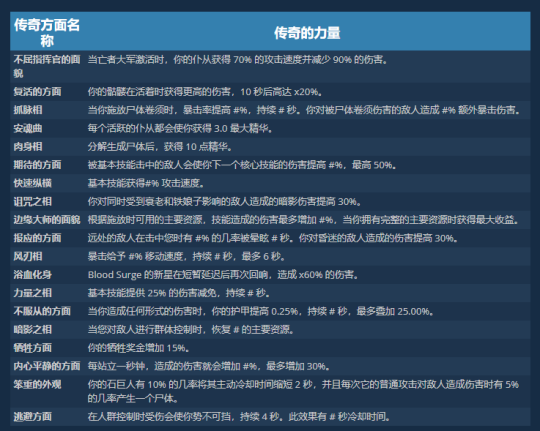Select the name cell 抓脉相
This screenshot has height=431, width=540.
click(28, 110)
